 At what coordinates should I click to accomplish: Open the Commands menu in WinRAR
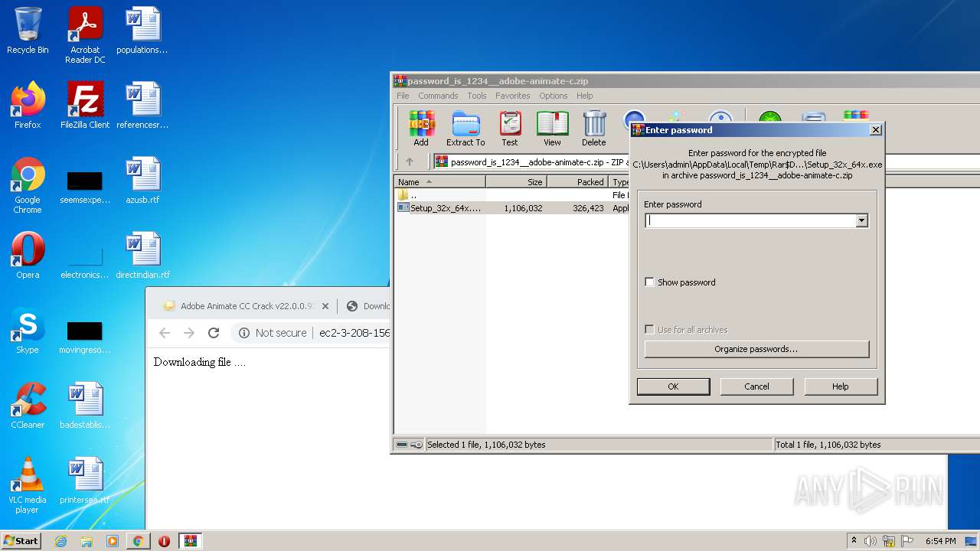438,96
